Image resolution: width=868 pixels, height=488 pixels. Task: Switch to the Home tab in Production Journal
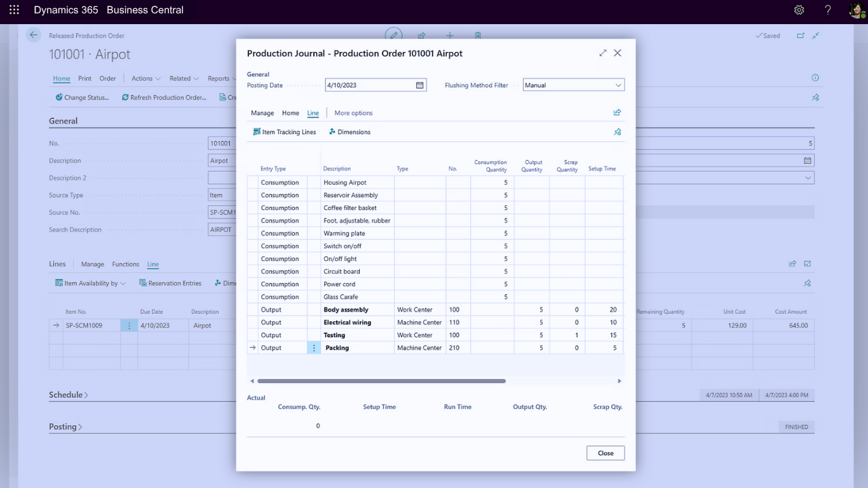click(290, 112)
